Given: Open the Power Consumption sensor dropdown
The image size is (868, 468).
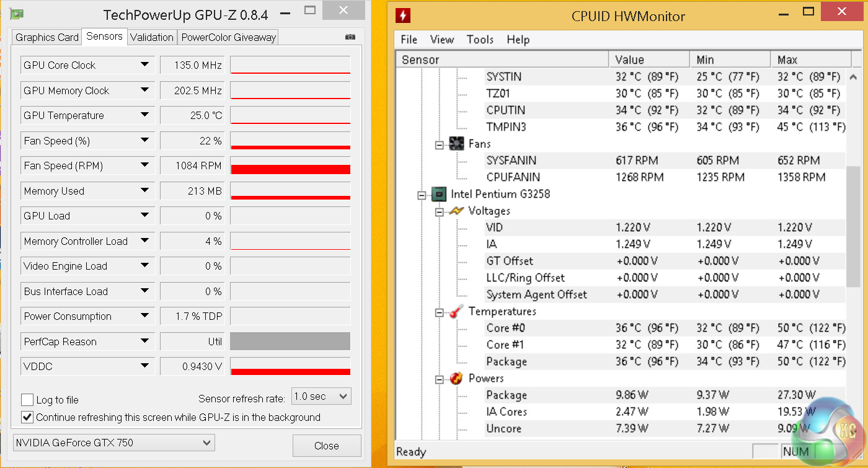Looking at the screenshot, I should [x=144, y=316].
